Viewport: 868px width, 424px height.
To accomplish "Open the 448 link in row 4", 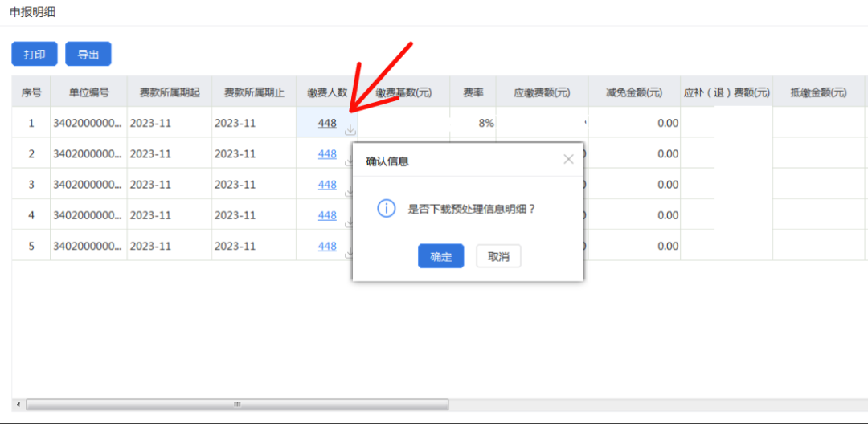I will (x=327, y=215).
